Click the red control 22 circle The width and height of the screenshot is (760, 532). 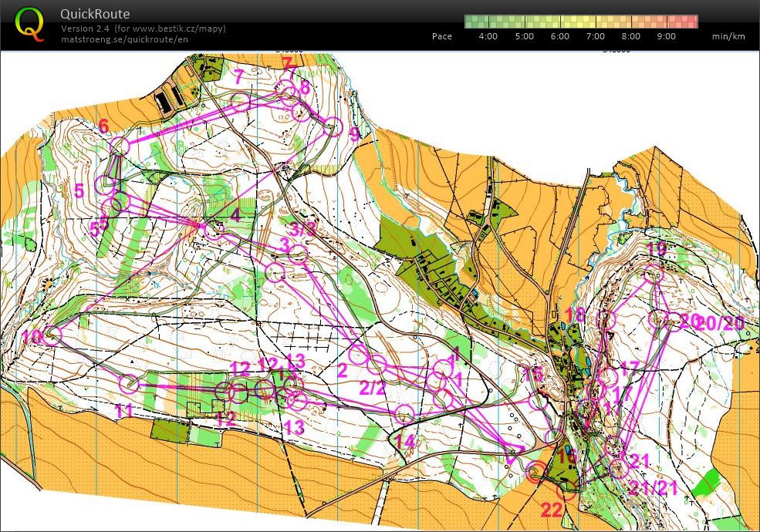coord(566,491)
